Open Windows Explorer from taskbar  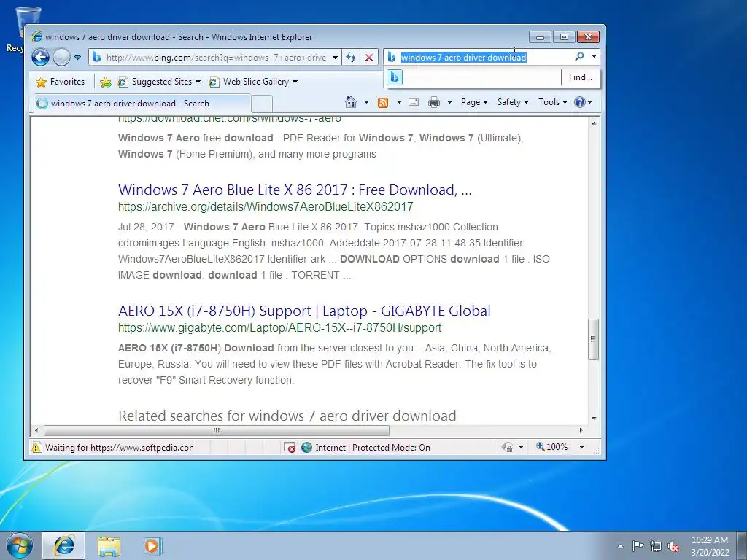[x=109, y=546]
